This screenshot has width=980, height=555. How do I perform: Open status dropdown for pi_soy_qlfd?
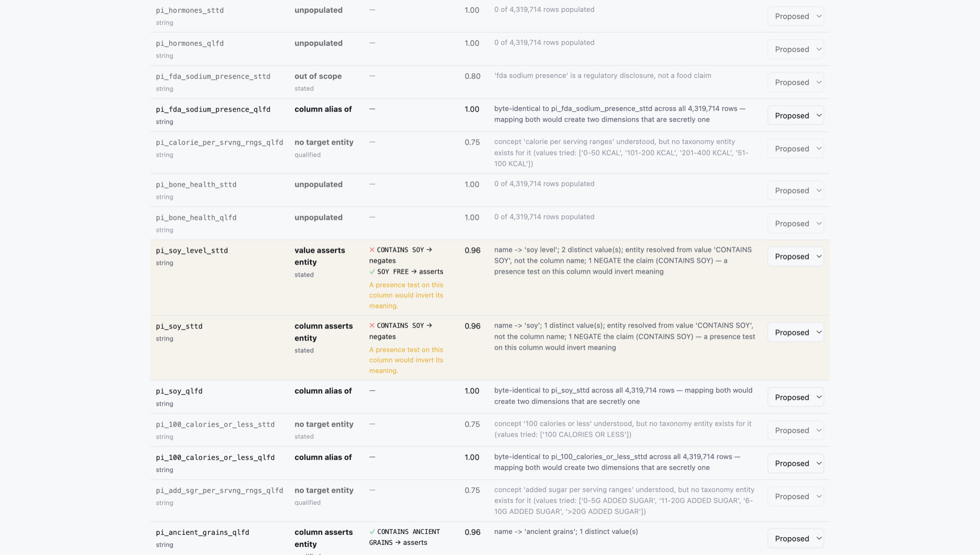(x=795, y=397)
